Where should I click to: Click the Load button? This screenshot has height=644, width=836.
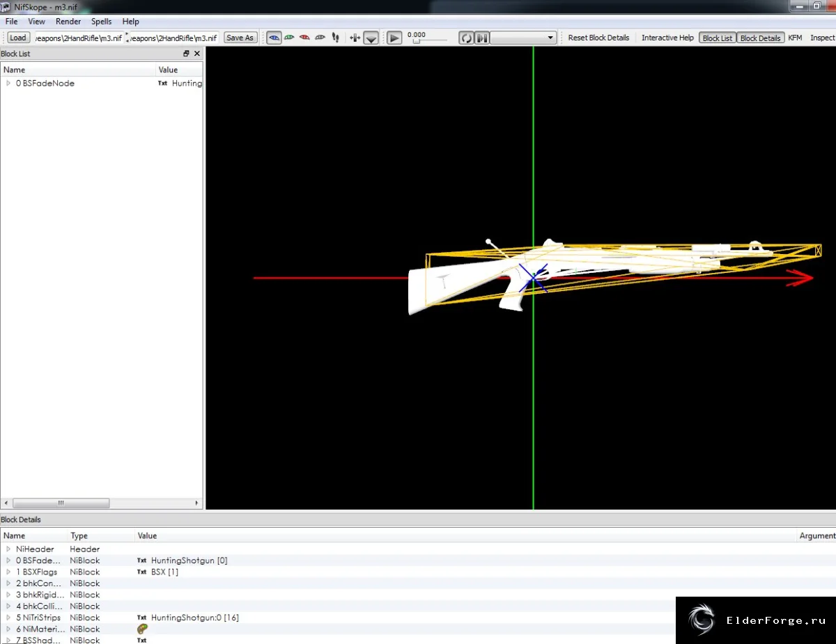(18, 38)
